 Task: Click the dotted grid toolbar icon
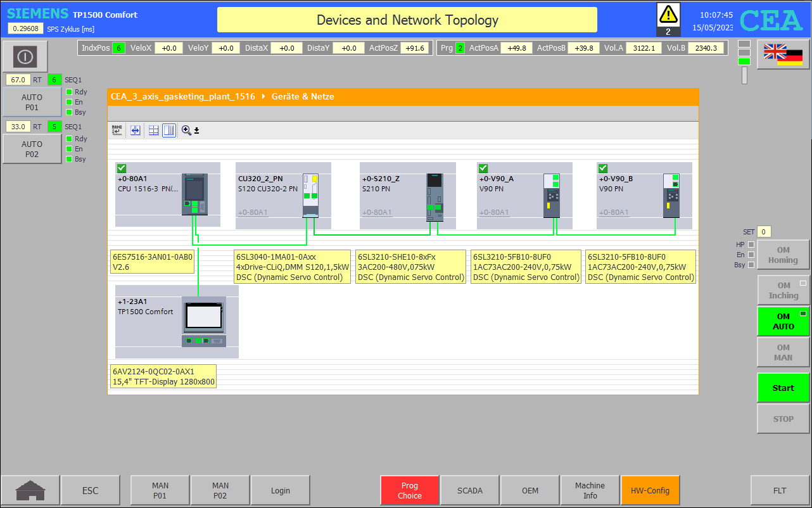pyautogui.click(x=153, y=130)
